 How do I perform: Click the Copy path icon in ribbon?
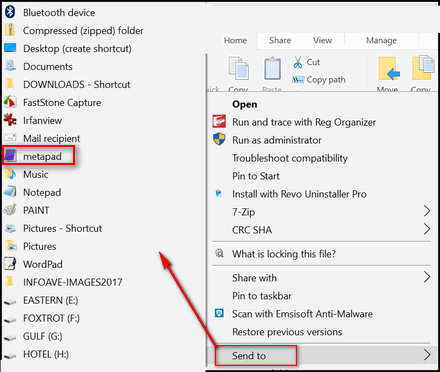298,80
